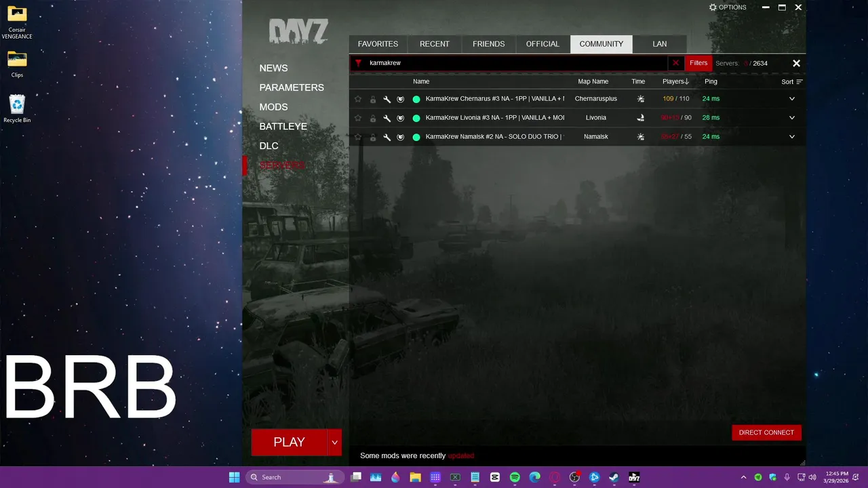Favorite the KarmaKrew Chernarus #3 server star
Image resolution: width=868 pixels, height=488 pixels.
coord(358,99)
